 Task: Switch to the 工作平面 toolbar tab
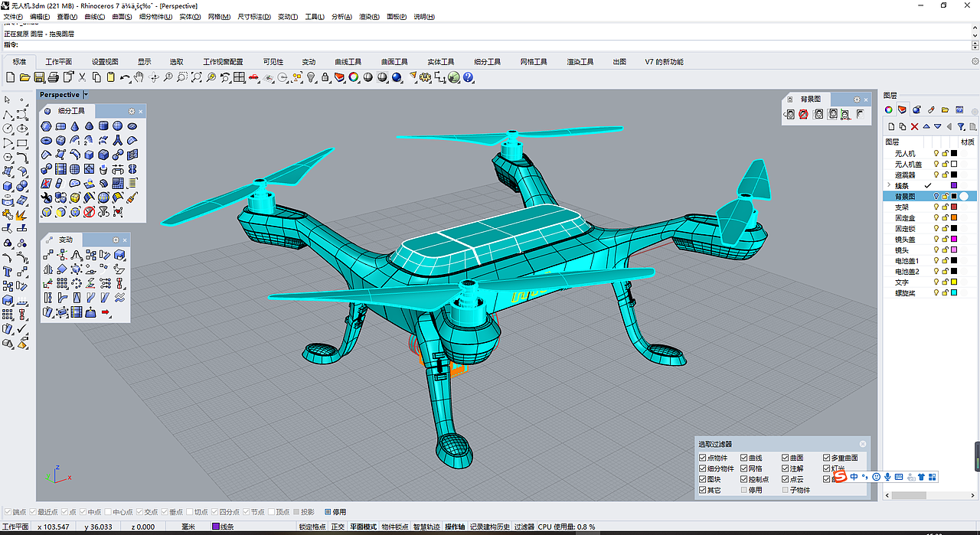pos(58,62)
